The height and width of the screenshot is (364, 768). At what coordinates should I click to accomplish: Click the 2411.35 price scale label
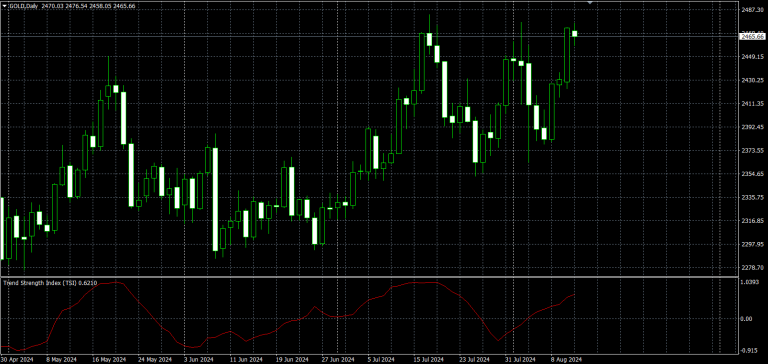point(753,104)
